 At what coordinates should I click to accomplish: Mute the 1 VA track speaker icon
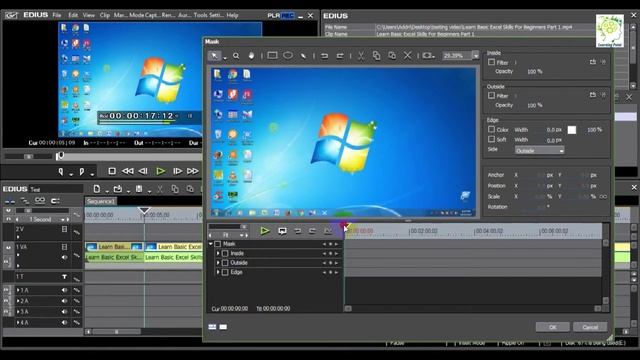(x=64, y=258)
